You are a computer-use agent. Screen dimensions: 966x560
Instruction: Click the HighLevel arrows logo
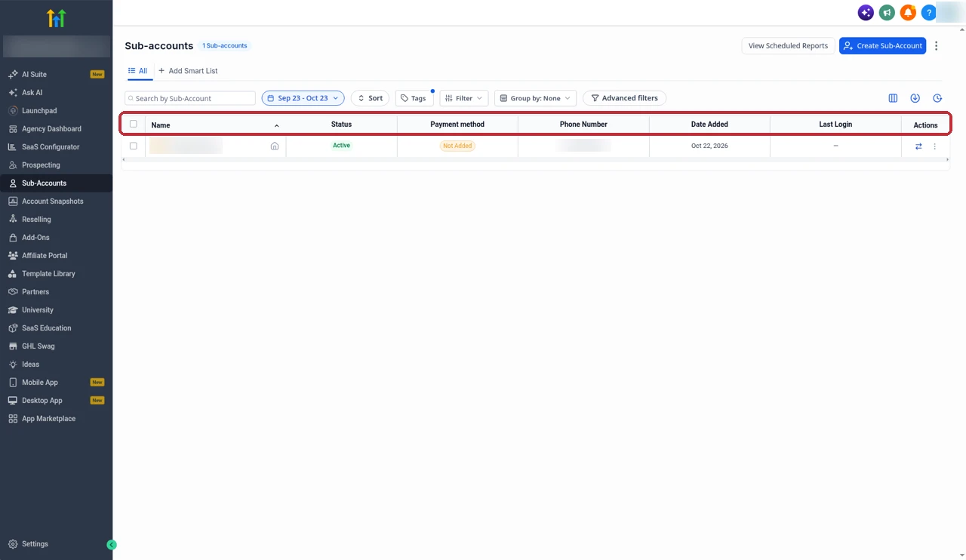(57, 18)
